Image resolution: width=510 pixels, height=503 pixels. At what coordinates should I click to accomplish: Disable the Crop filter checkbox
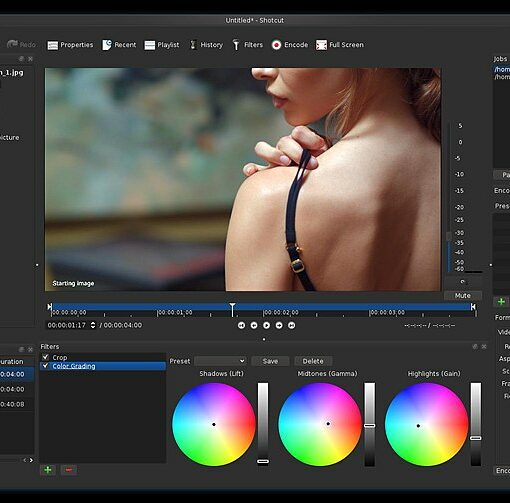pos(46,357)
